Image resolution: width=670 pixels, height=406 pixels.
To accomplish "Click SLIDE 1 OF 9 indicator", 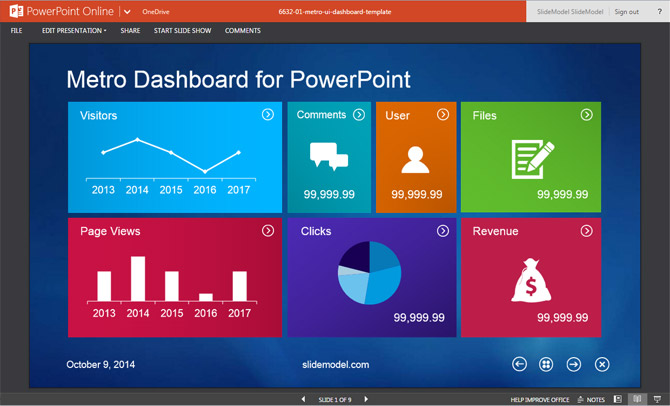I will [335, 400].
